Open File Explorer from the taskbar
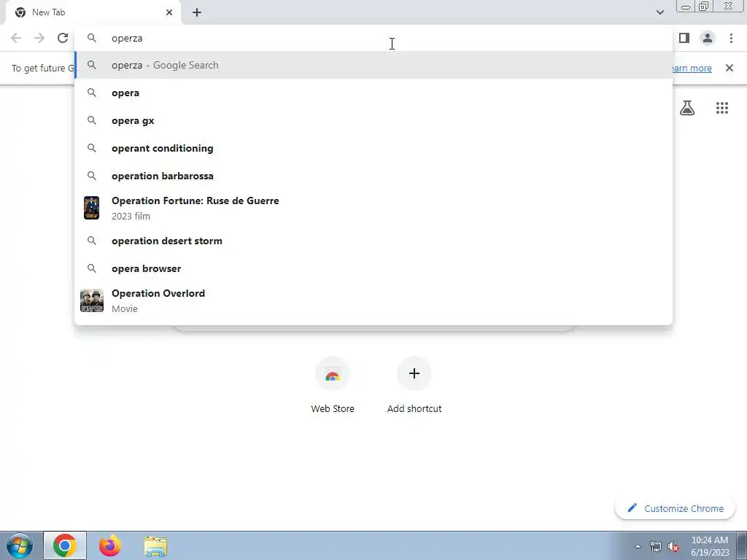The image size is (747, 560). click(x=155, y=546)
